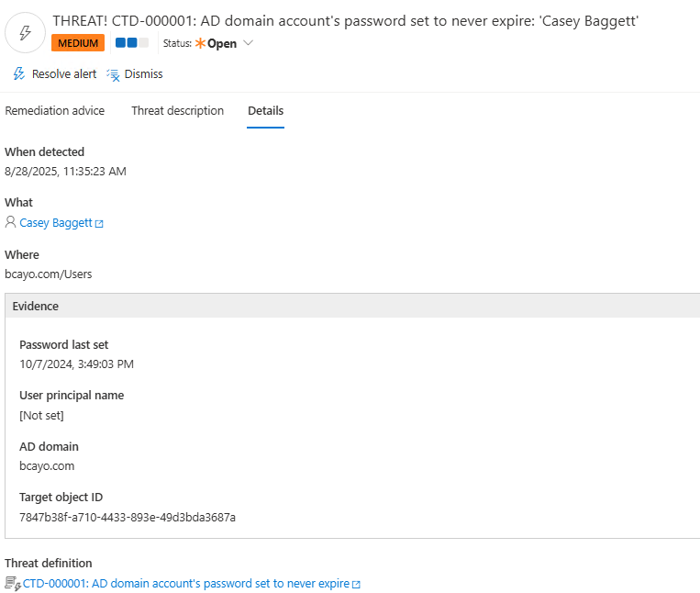Image resolution: width=700 pixels, height=593 pixels.
Task: Dismiss the alert using the Dismiss label
Action: click(x=143, y=74)
